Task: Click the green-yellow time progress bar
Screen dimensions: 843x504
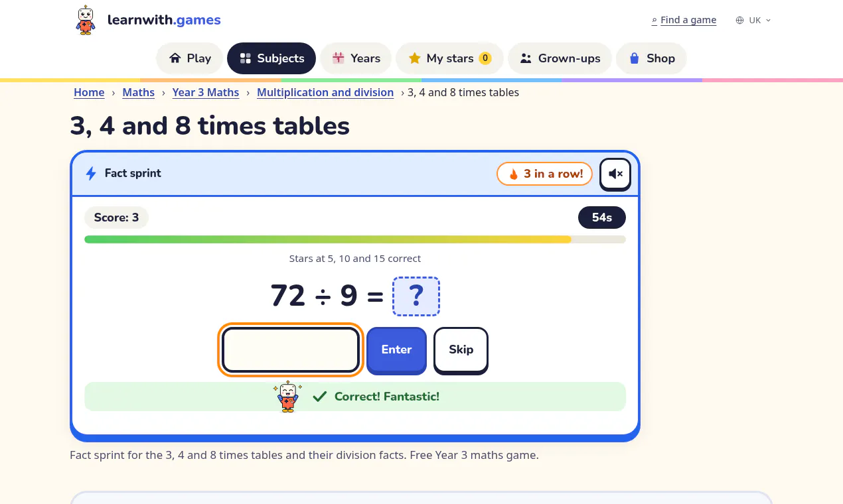Action: point(355,239)
